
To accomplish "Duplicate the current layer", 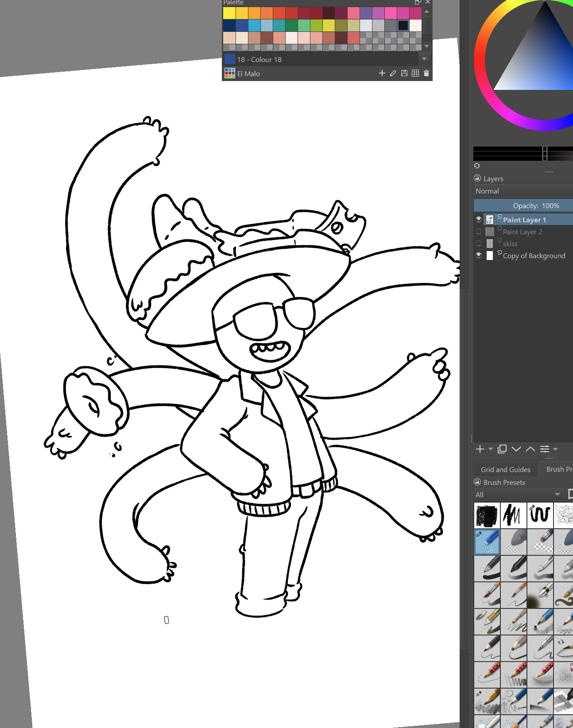I will (x=502, y=449).
